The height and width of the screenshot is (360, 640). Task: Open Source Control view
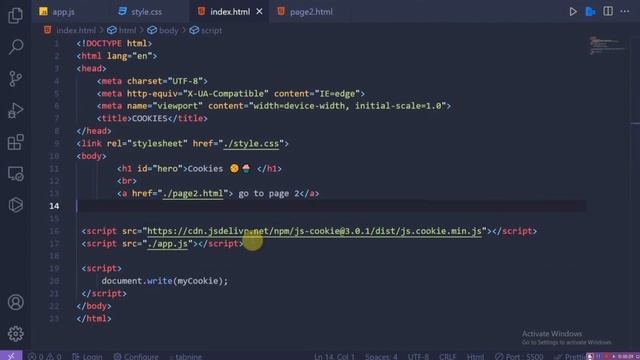[x=16, y=78]
